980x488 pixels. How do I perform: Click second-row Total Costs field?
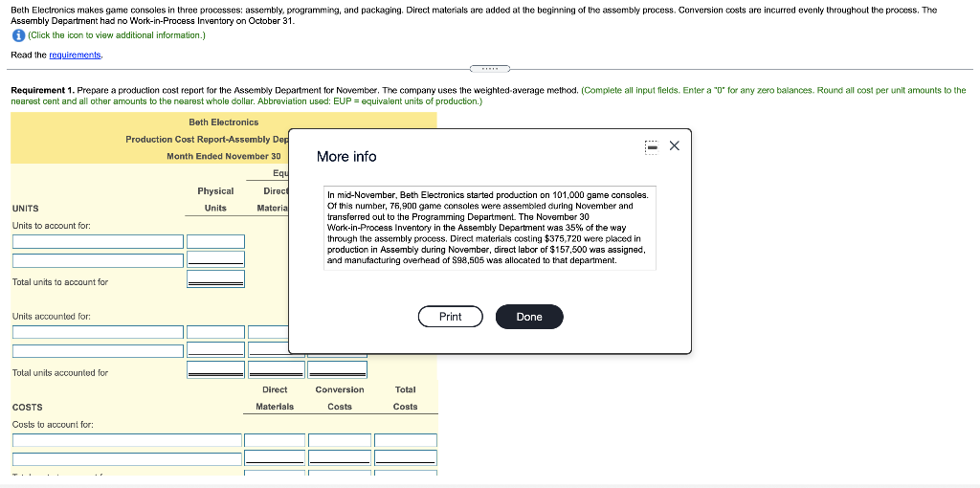pyautogui.click(x=406, y=458)
